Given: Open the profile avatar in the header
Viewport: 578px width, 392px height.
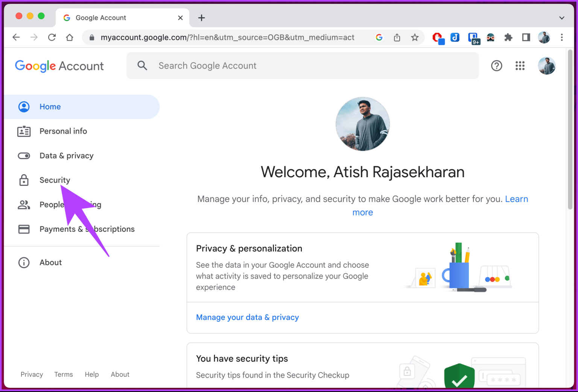Looking at the screenshot, I should (x=546, y=65).
